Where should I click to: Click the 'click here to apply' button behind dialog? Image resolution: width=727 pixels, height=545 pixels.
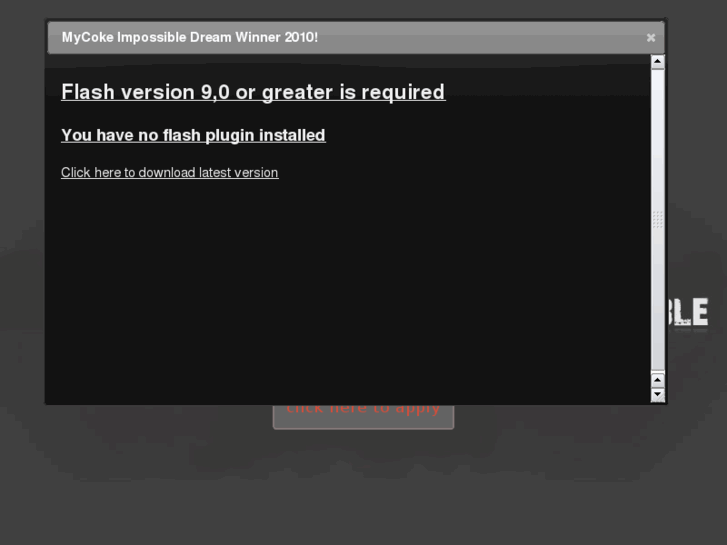pyautogui.click(x=363, y=416)
